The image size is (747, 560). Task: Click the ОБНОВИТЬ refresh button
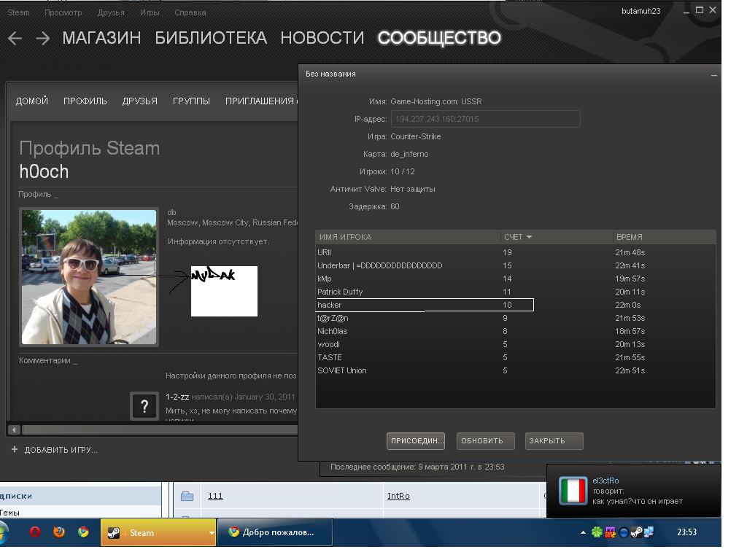click(x=485, y=441)
